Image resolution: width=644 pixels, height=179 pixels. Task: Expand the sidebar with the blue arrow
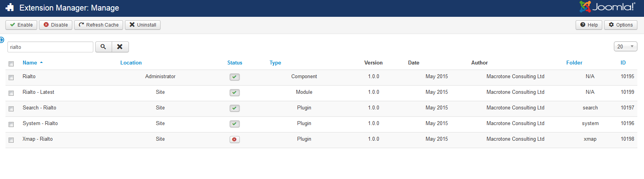click(x=2, y=40)
